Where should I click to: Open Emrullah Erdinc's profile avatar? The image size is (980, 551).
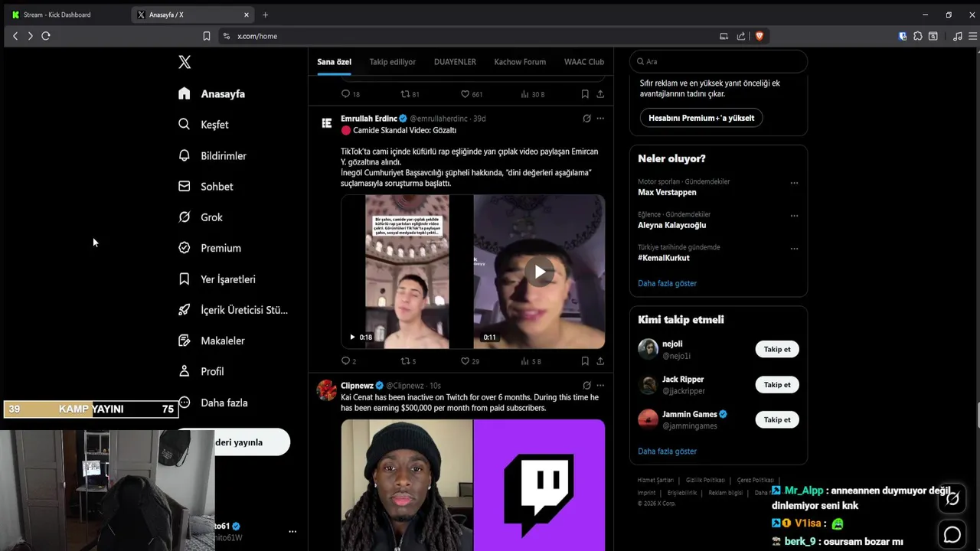[327, 123]
